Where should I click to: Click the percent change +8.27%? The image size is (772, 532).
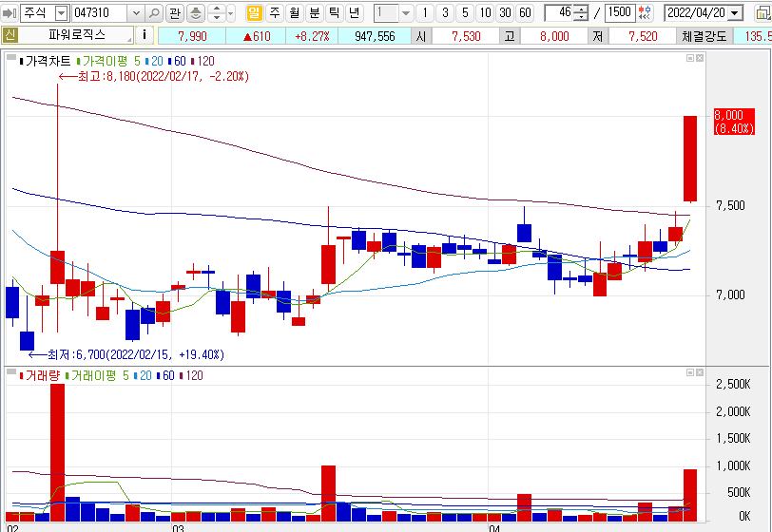[312, 36]
